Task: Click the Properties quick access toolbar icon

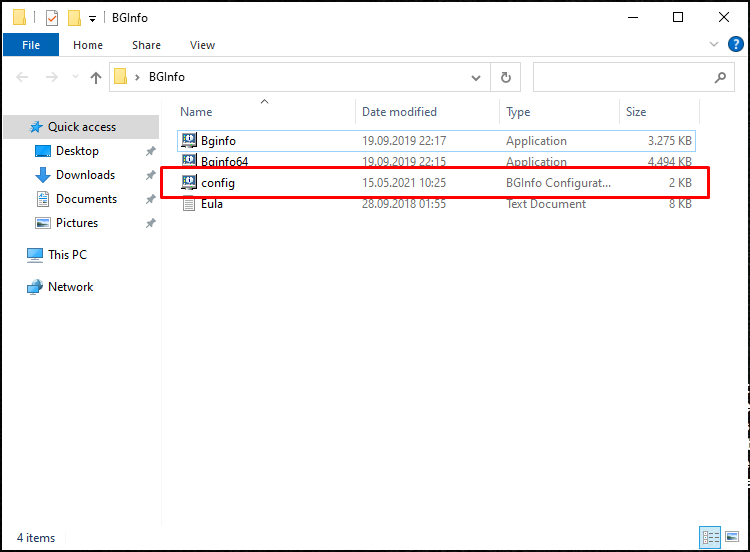Action: click(52, 18)
